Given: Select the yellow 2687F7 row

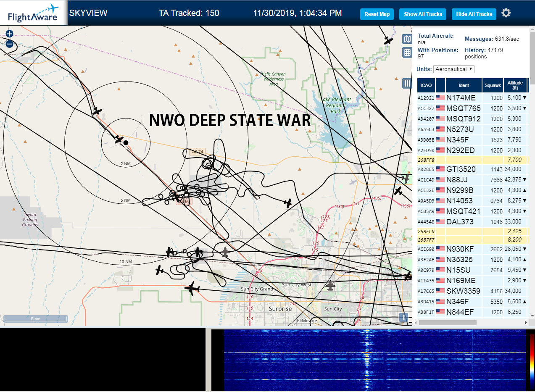Looking at the screenshot, I should click(473, 240).
